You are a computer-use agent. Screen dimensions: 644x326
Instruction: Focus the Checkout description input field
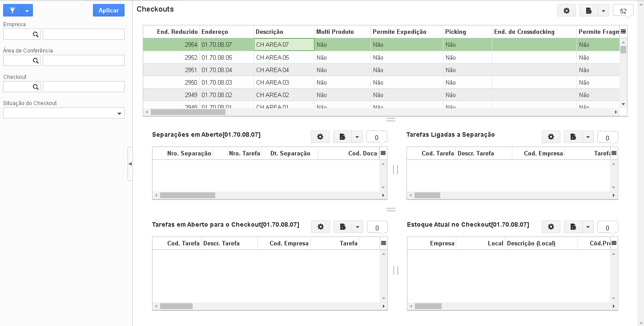click(x=84, y=87)
